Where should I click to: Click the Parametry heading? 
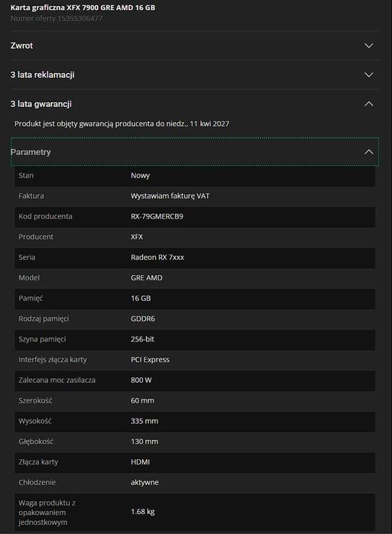pos(31,152)
